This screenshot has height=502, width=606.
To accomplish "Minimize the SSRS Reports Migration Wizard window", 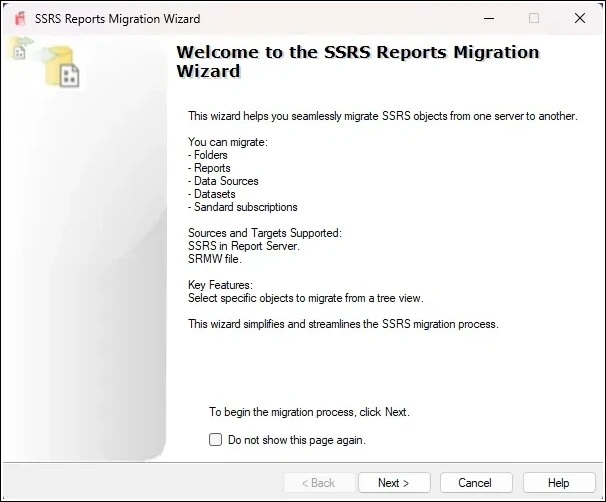I will click(488, 19).
